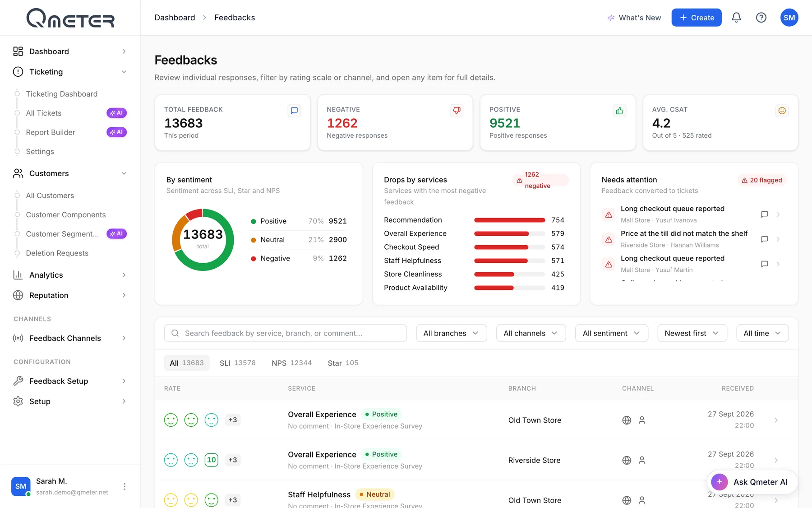Click the AI badge next to Report Builder
The image size is (812, 508).
click(116, 132)
